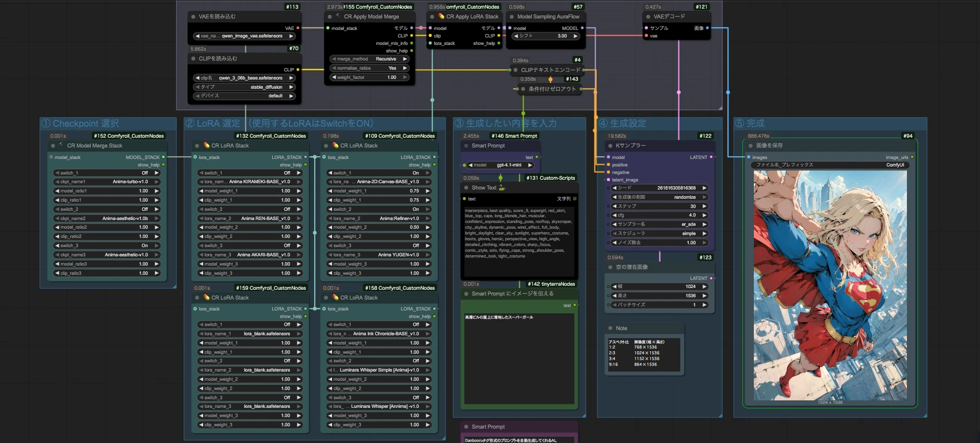Click the #146 Smart Prompt badge
Screen dimensions: 980x443
(x=514, y=136)
